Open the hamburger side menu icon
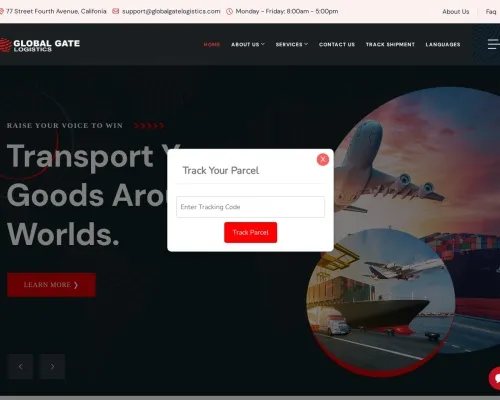This screenshot has height=400, width=500. coord(494,44)
